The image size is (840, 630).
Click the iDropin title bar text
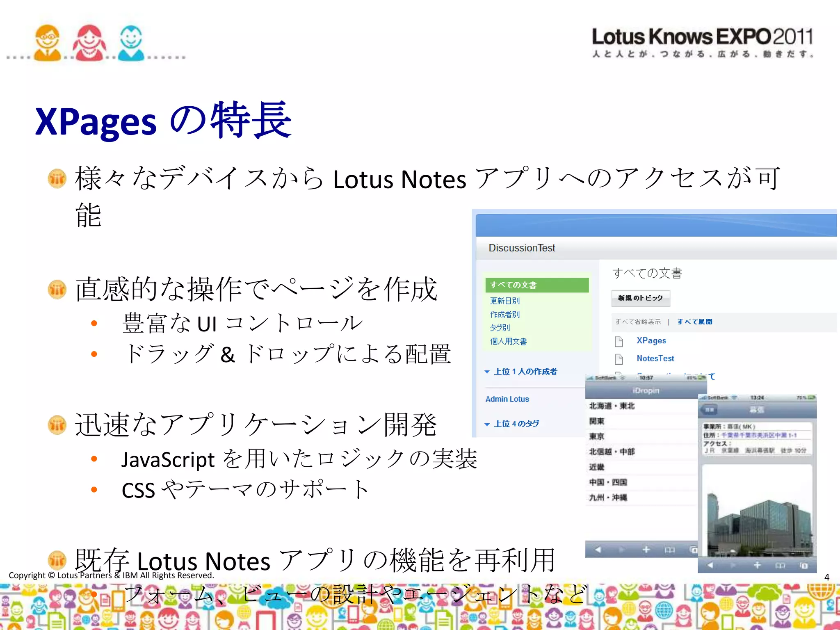pyautogui.click(x=646, y=390)
